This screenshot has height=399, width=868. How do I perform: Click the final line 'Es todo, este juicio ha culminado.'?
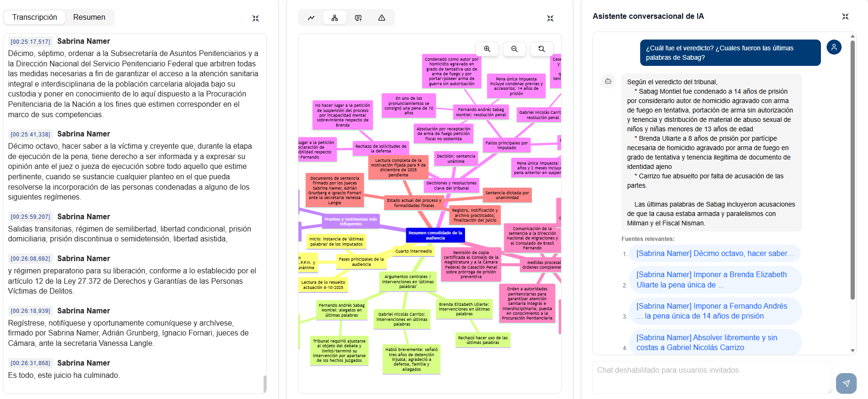64,375
